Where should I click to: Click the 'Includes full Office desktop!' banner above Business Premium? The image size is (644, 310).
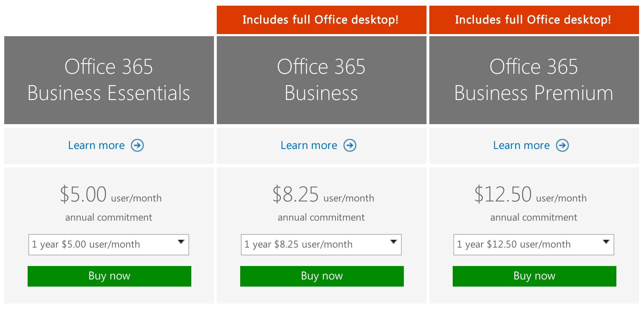pos(533,20)
